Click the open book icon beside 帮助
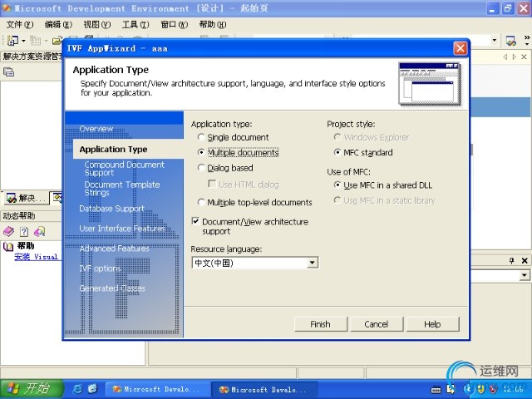Viewport: 532px width, 399px height. pyautogui.click(x=7, y=246)
